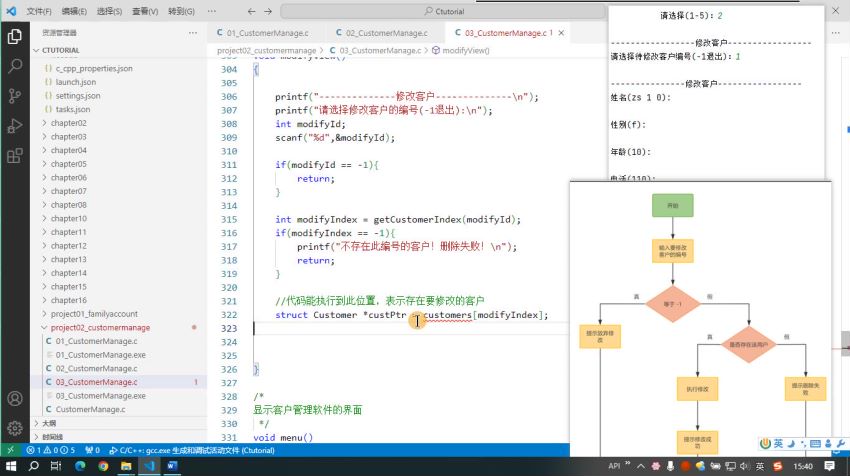This screenshot has width=850, height=476.
Task: Toggle the input method language indicator 英
Action: tap(760, 466)
